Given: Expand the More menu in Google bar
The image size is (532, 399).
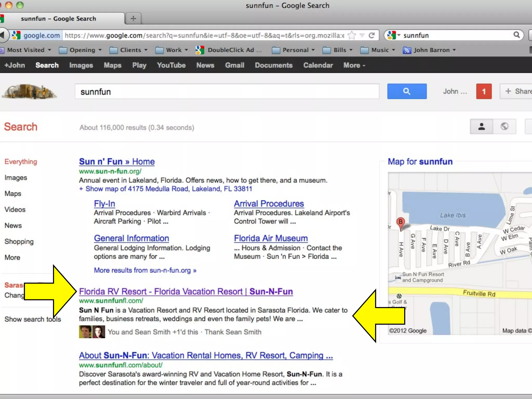Looking at the screenshot, I should (354, 65).
